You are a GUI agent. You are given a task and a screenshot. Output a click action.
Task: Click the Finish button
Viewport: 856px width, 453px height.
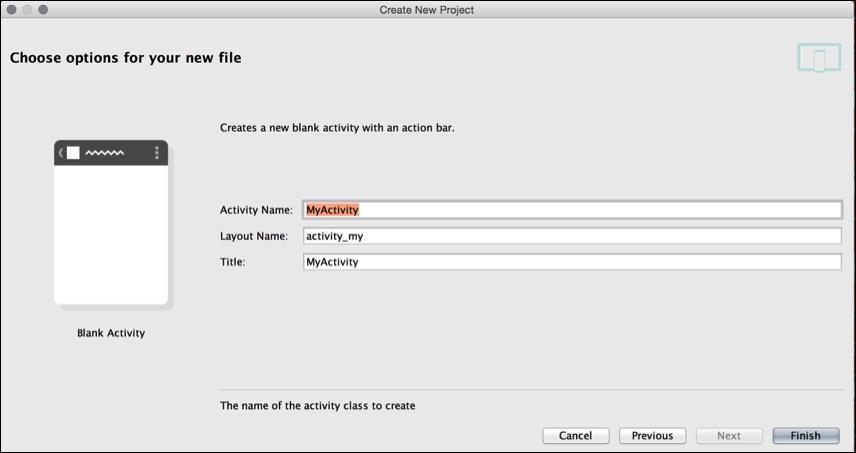[x=806, y=436]
